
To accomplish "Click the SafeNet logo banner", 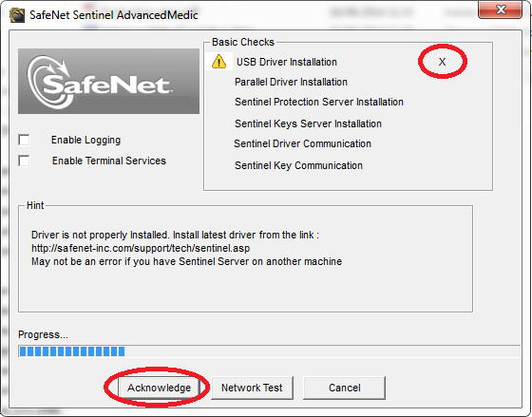I will 108,81.
